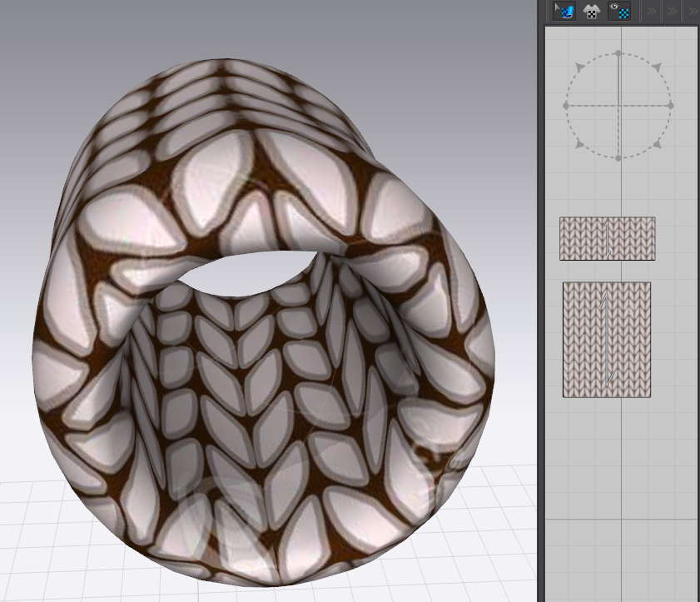Click the top point of the dashed circle

[618, 53]
